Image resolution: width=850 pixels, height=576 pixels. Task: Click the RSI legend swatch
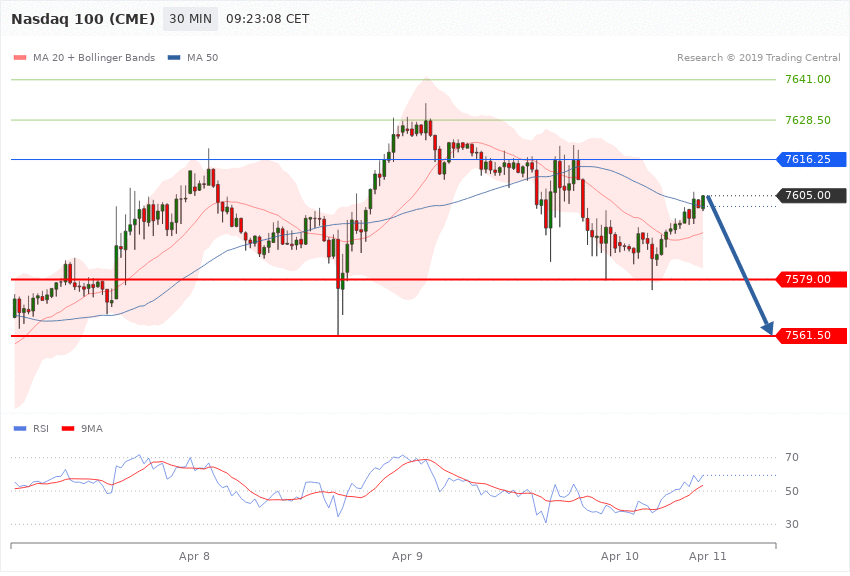pyautogui.click(x=20, y=429)
